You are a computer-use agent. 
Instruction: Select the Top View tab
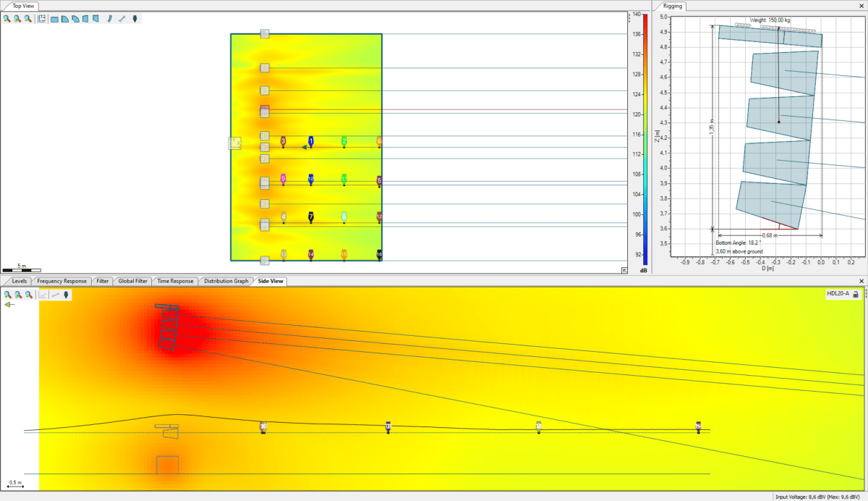tap(25, 6)
